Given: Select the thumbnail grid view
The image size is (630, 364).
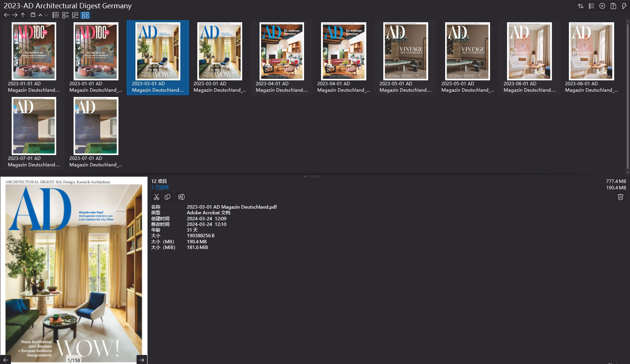Looking at the screenshot, I should click(85, 15).
